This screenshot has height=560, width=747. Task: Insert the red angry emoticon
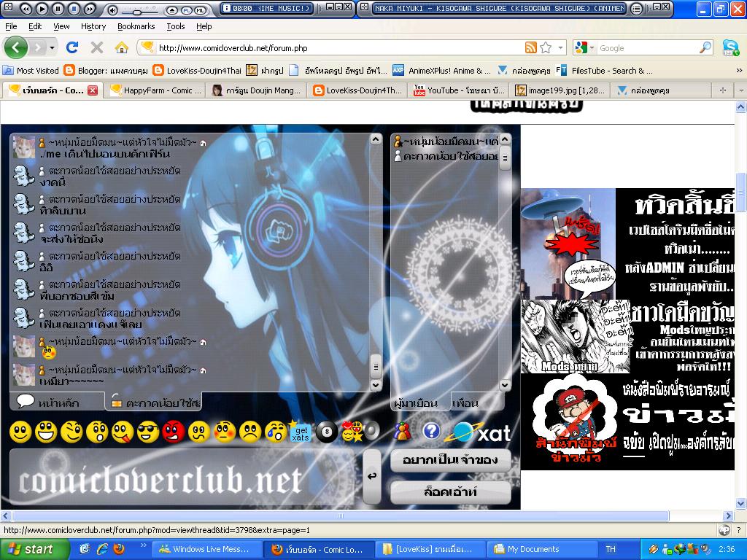coord(174,432)
